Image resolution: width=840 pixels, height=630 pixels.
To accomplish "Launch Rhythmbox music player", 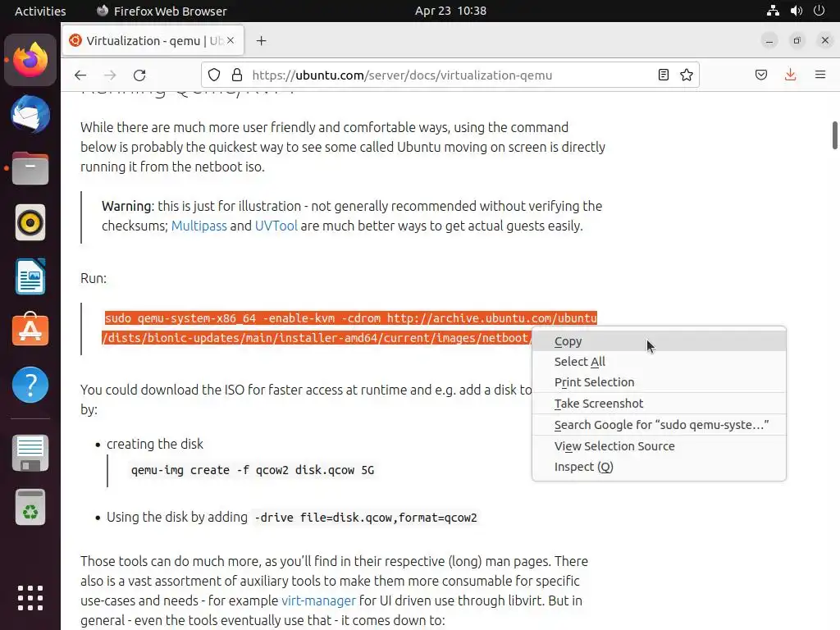I will click(30, 222).
